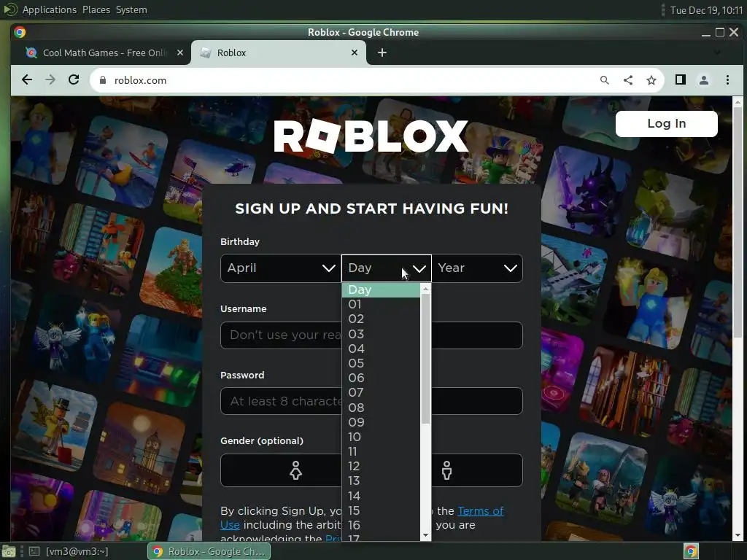Click the ROBLOX logo

371,136
